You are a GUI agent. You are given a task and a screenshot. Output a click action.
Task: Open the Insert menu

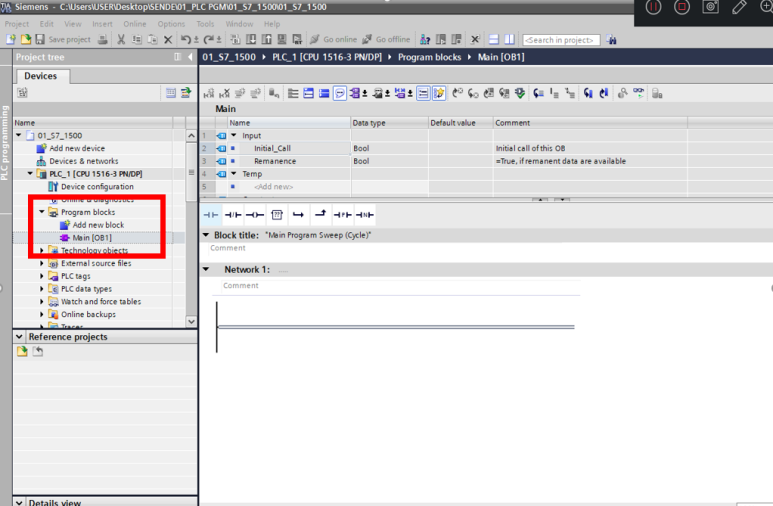(103, 24)
